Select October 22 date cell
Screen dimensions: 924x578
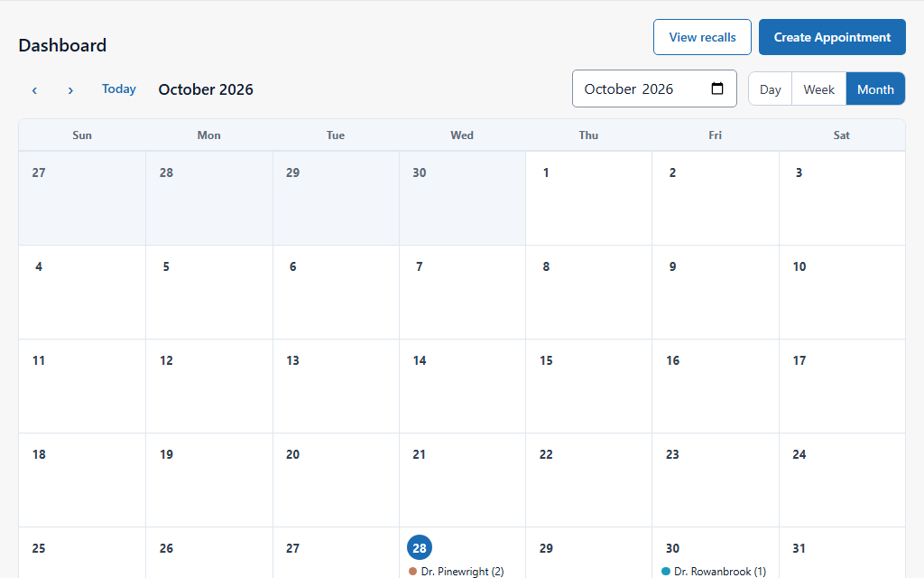(x=588, y=480)
